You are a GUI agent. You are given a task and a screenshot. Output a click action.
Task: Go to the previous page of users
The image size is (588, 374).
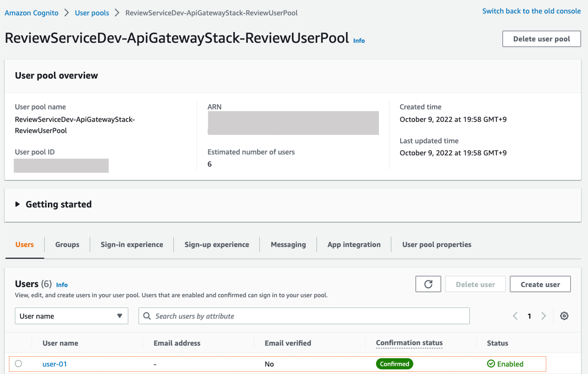[515, 316]
